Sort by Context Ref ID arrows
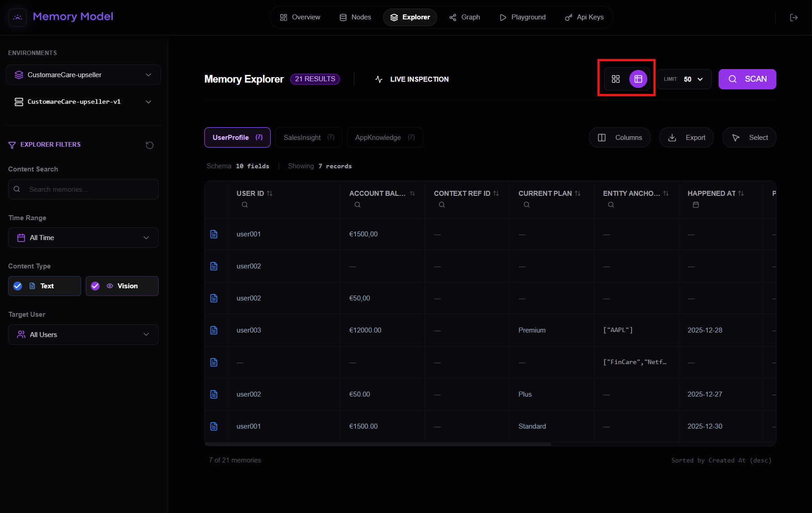Viewport: 812px width, 513px height. pyautogui.click(x=496, y=193)
